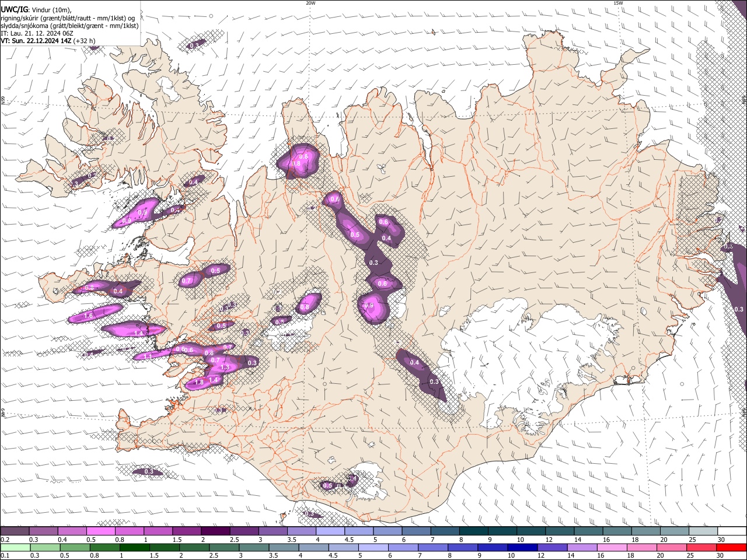The width and height of the screenshot is (747, 560).
Task: Click the 8–9 royal blue rain swatch
Action: coord(463,547)
